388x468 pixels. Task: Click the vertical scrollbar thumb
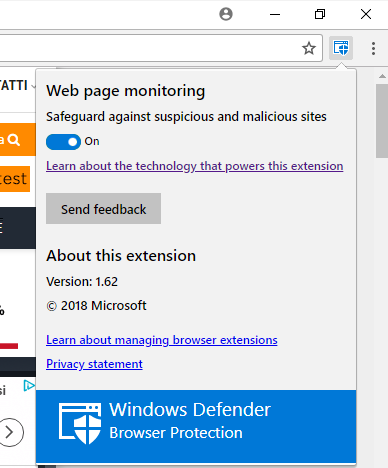382,121
